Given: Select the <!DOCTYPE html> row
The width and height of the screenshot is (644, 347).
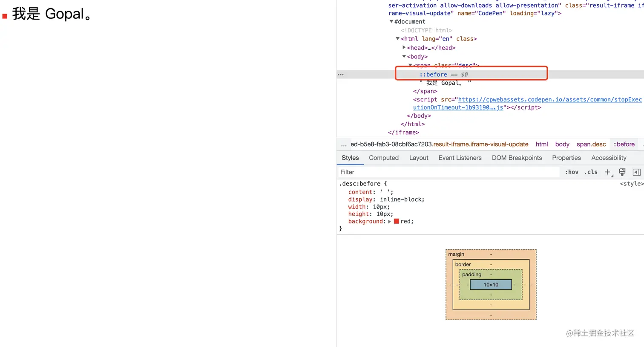Looking at the screenshot, I should point(426,30).
